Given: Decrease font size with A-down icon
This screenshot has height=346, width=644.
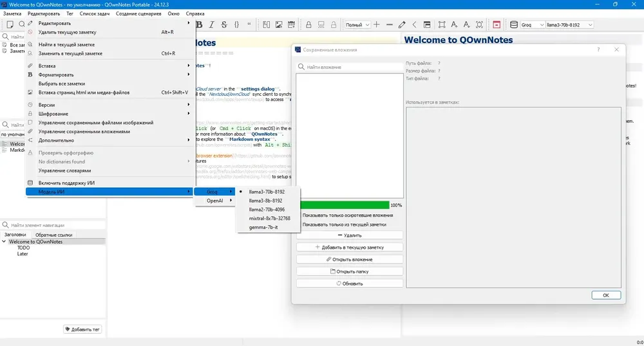Looking at the screenshot, I should [466, 24].
